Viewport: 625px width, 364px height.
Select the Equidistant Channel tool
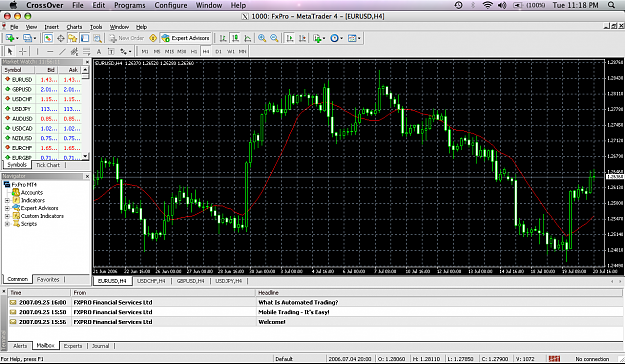click(x=74, y=51)
